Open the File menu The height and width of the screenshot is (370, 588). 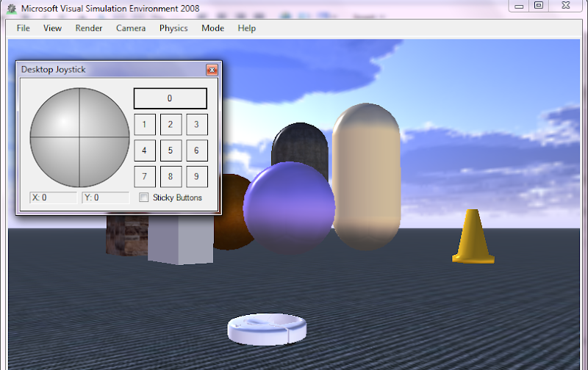24,28
